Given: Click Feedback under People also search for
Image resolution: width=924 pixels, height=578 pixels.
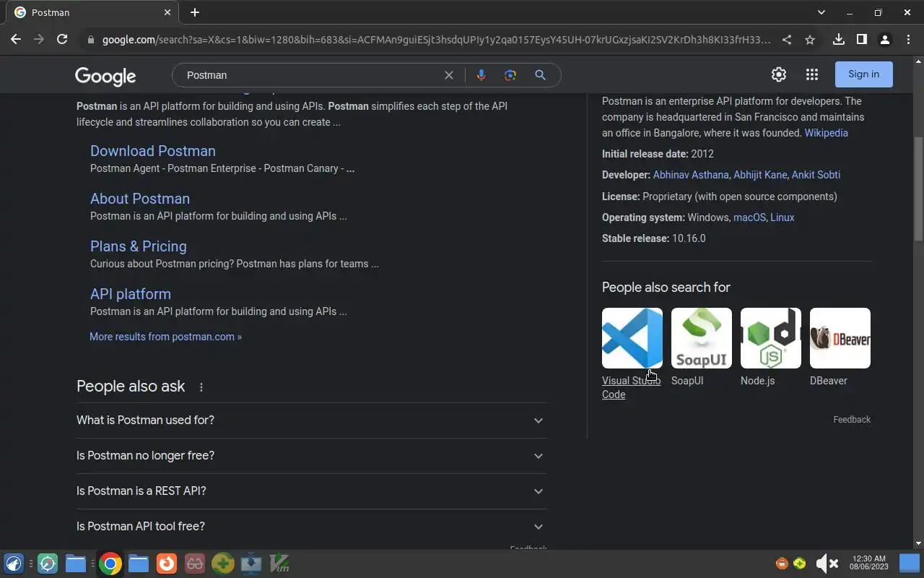Looking at the screenshot, I should point(852,420).
